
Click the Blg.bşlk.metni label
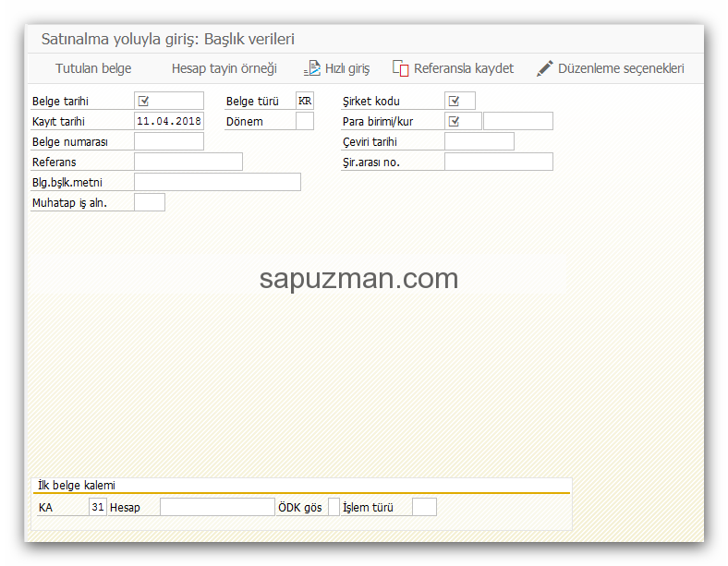pos(67,183)
